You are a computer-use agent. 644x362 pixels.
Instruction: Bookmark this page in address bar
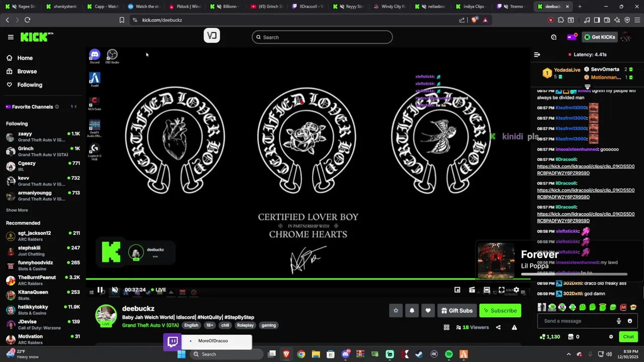tap(122, 20)
